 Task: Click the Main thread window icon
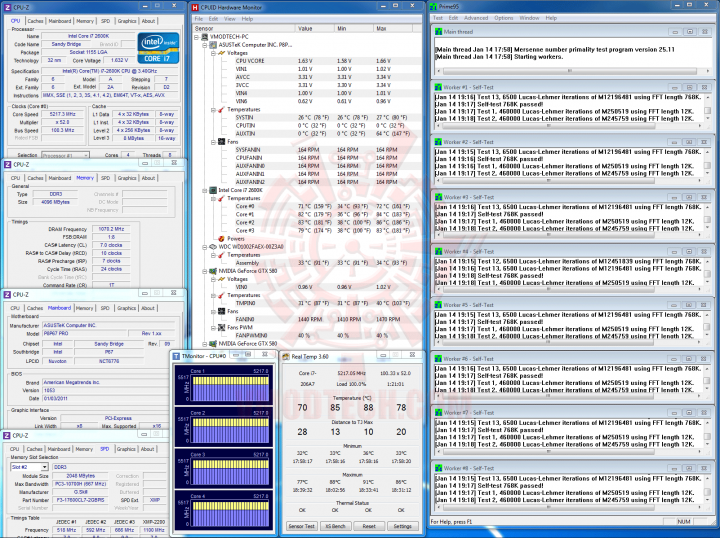(x=438, y=32)
